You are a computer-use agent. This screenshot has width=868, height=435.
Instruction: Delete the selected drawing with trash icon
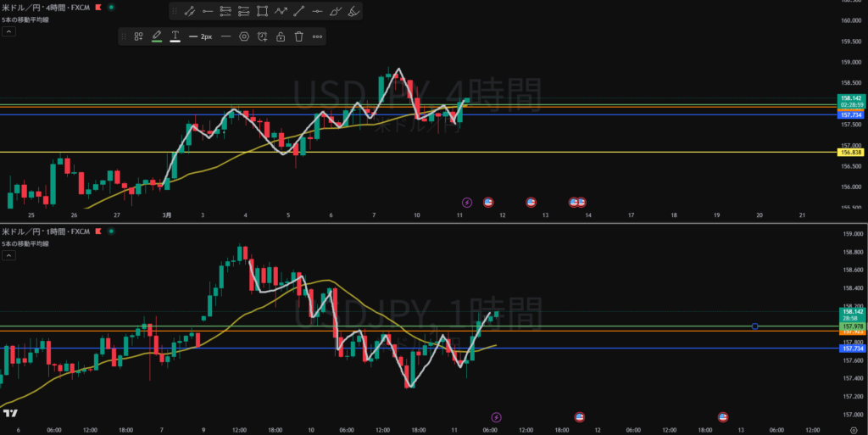click(x=298, y=36)
